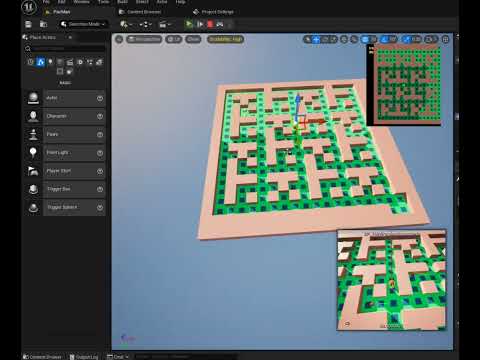Open the Blueprints dropdown in toolbar

pos(145,24)
